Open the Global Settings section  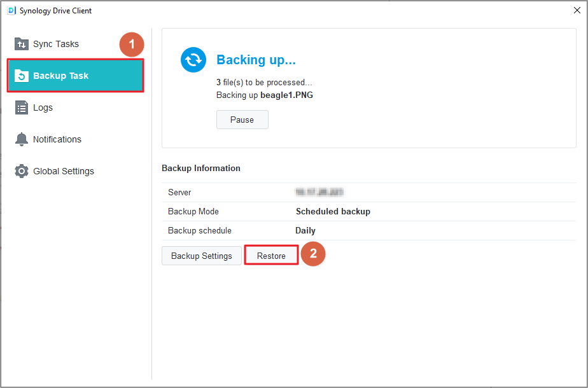coord(62,171)
